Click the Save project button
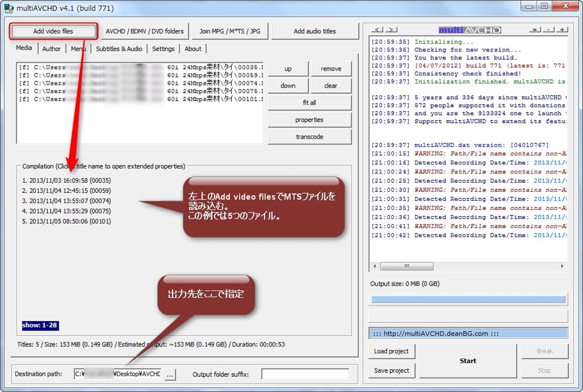 392,370
